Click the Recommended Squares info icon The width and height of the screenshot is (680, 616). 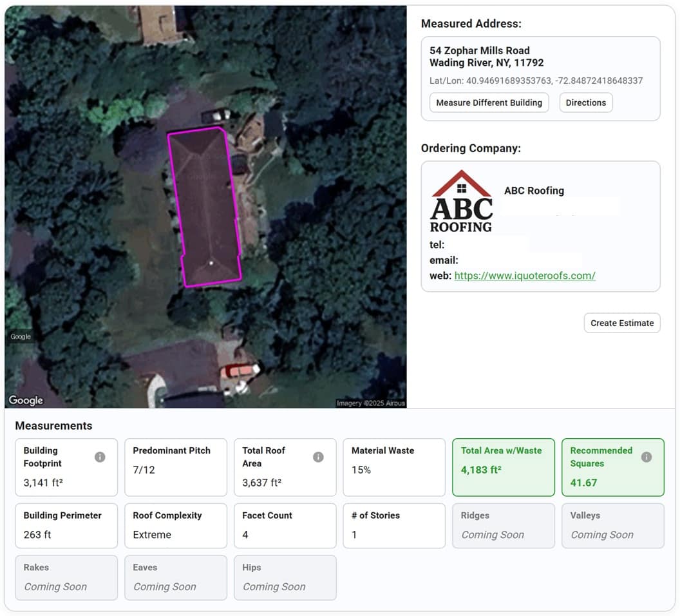647,457
